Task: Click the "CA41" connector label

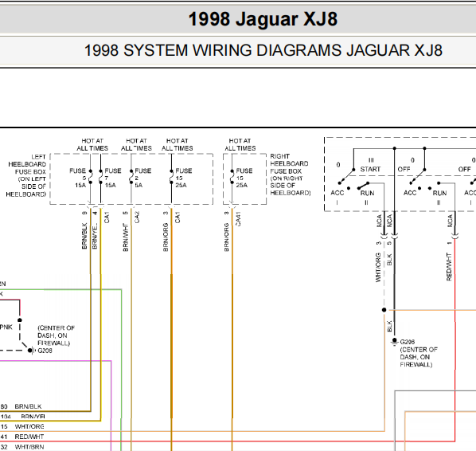Action: click(238, 219)
